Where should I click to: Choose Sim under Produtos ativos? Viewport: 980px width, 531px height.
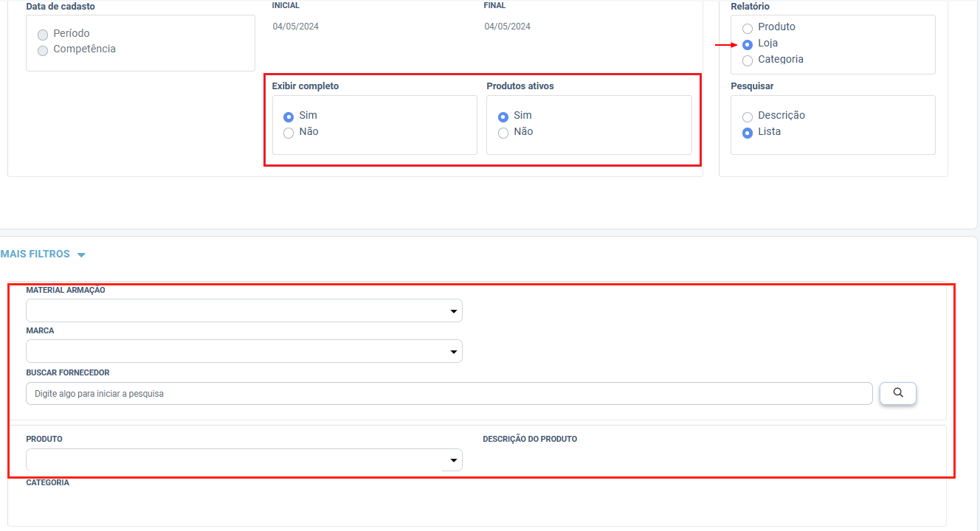[x=503, y=117]
